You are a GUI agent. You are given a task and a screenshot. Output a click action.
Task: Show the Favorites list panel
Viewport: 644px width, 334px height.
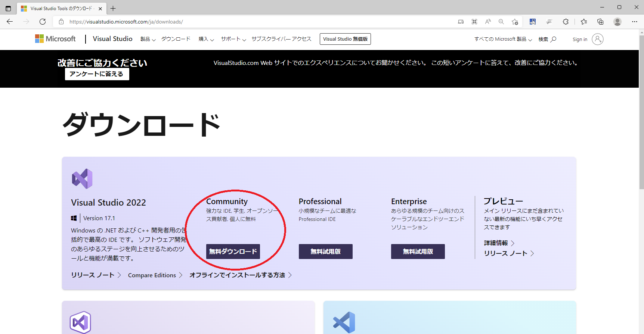[584, 22]
